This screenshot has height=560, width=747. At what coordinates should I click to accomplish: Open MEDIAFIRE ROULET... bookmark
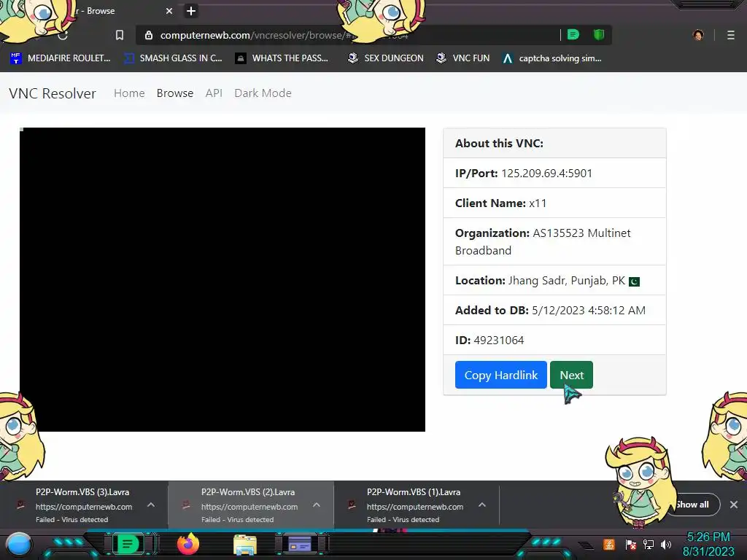tap(61, 58)
